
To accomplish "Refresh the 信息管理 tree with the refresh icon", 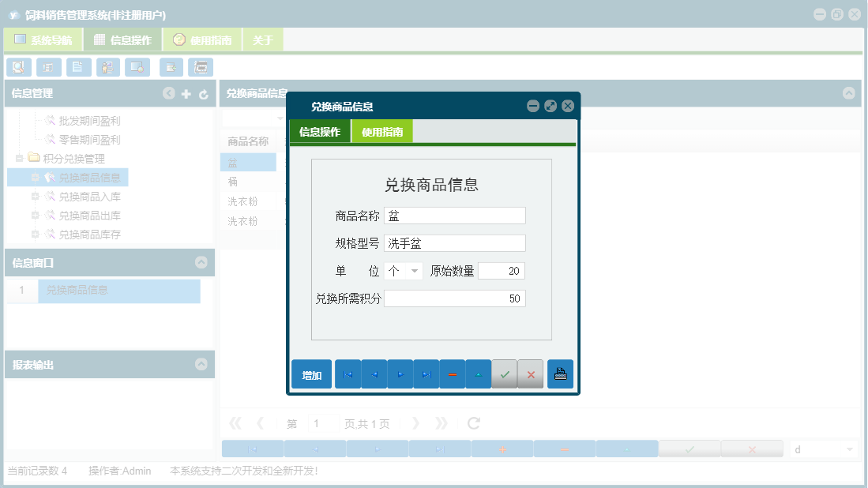I will tap(203, 93).
